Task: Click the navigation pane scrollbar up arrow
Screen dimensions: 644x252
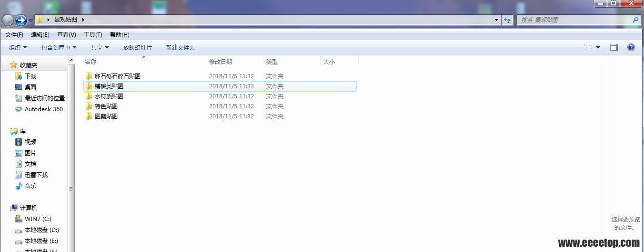Action: click(72, 59)
